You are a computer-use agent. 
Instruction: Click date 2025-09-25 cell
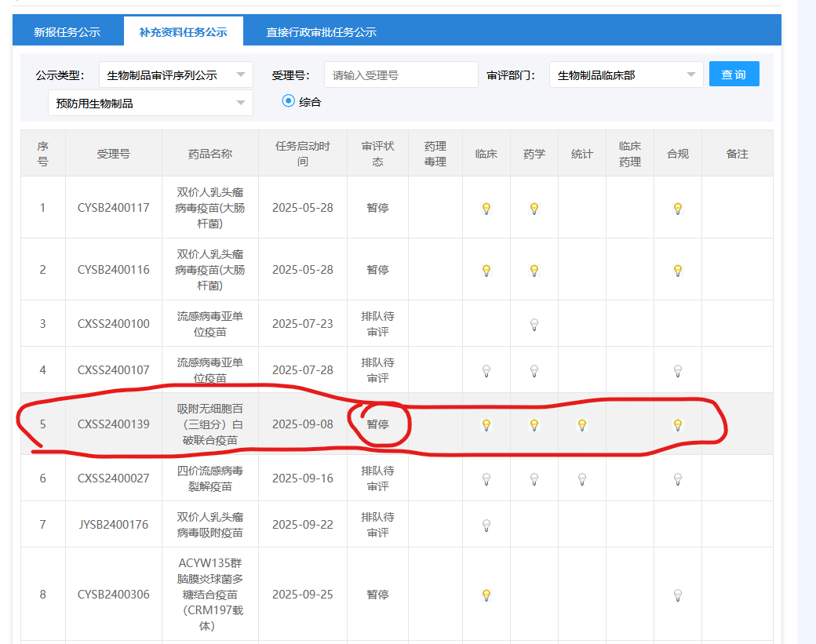tap(302, 595)
